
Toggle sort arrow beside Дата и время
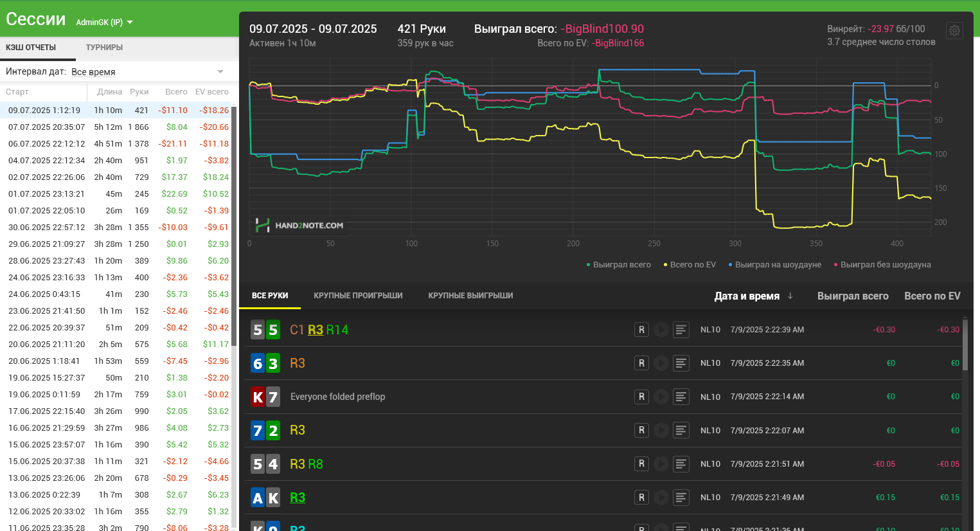click(790, 296)
